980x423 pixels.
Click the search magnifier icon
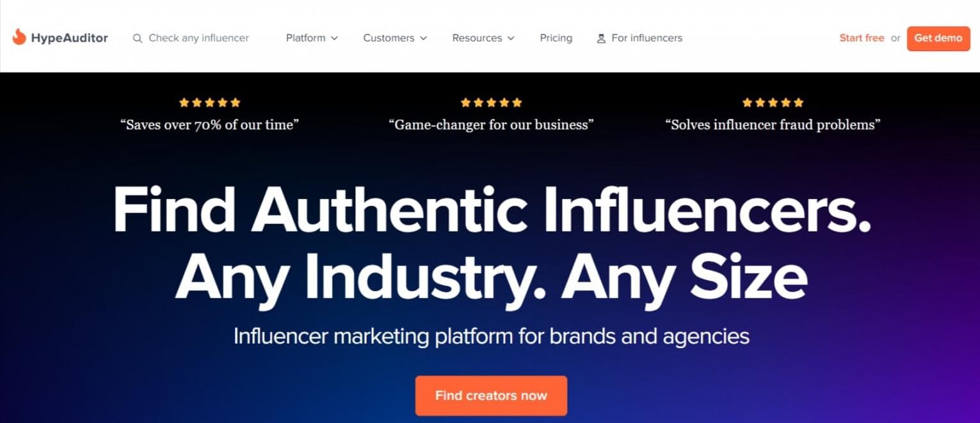click(x=137, y=38)
